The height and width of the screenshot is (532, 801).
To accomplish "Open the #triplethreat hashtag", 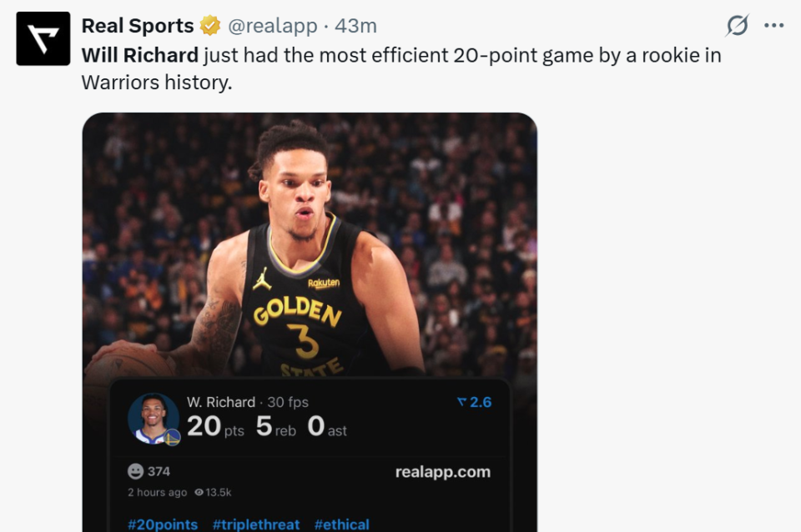I will click(256, 524).
